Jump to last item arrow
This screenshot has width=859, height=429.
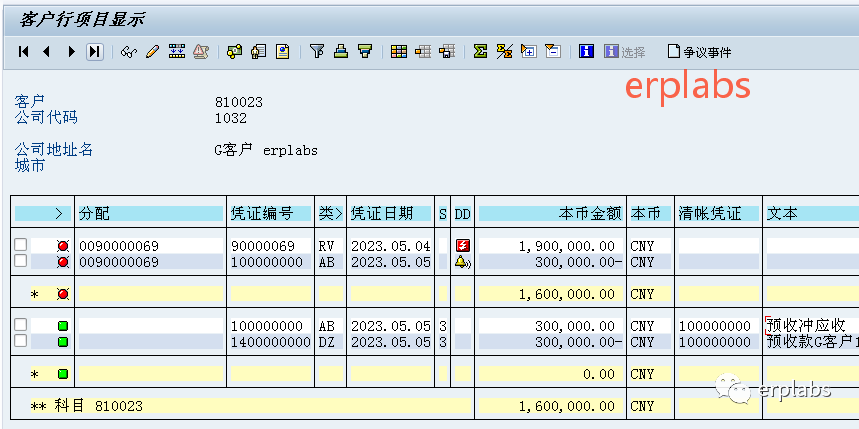pyautogui.click(x=95, y=52)
